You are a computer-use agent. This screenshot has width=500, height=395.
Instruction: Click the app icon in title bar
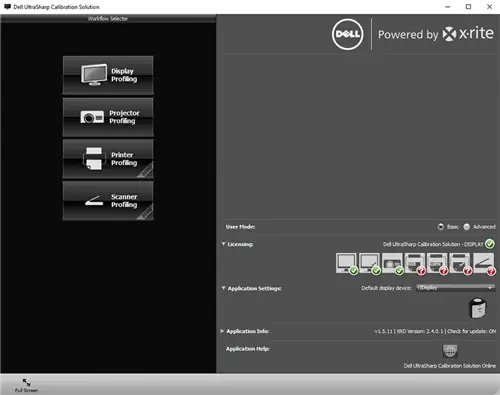tap(7, 6)
